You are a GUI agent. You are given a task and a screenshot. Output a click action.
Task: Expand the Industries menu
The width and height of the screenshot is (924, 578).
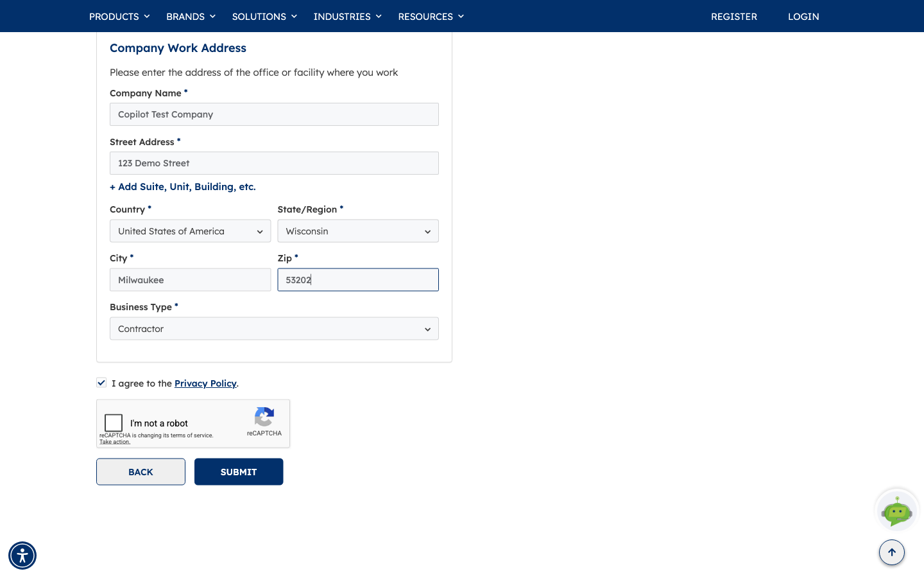tap(347, 17)
